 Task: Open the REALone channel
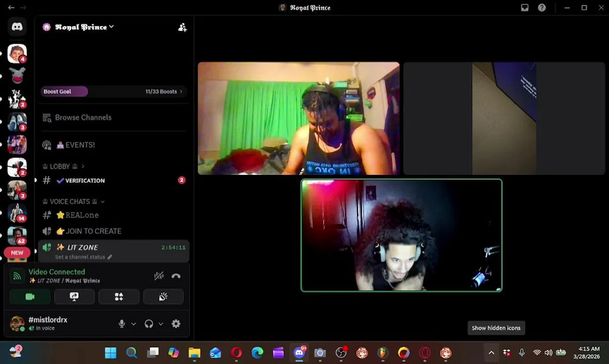[114, 215]
